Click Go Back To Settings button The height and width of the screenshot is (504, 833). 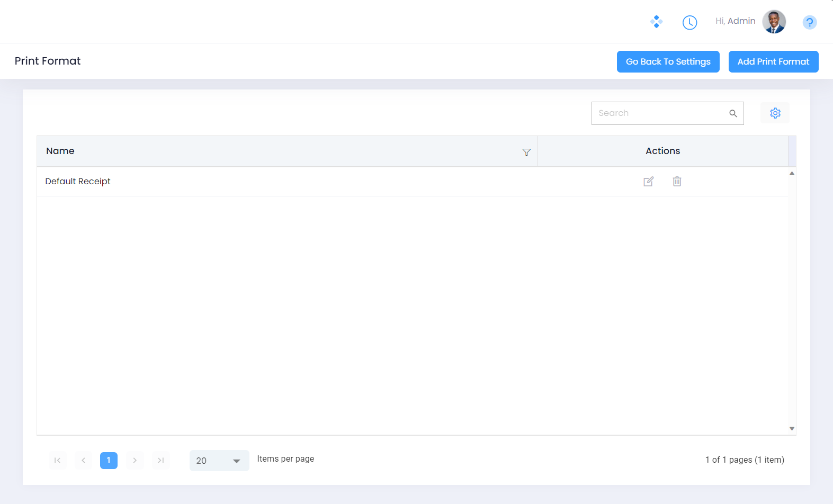[668, 61]
